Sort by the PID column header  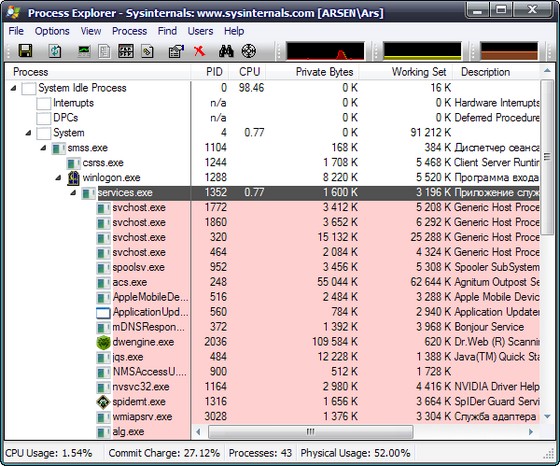[x=210, y=72]
